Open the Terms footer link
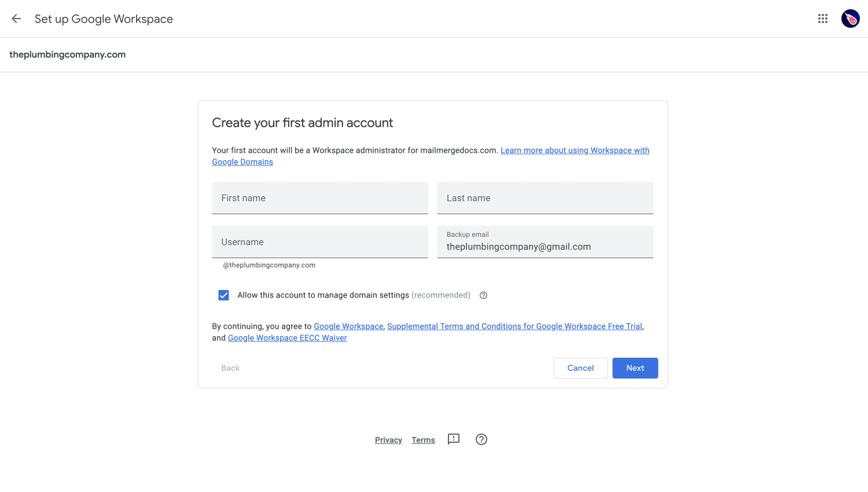 coord(423,440)
